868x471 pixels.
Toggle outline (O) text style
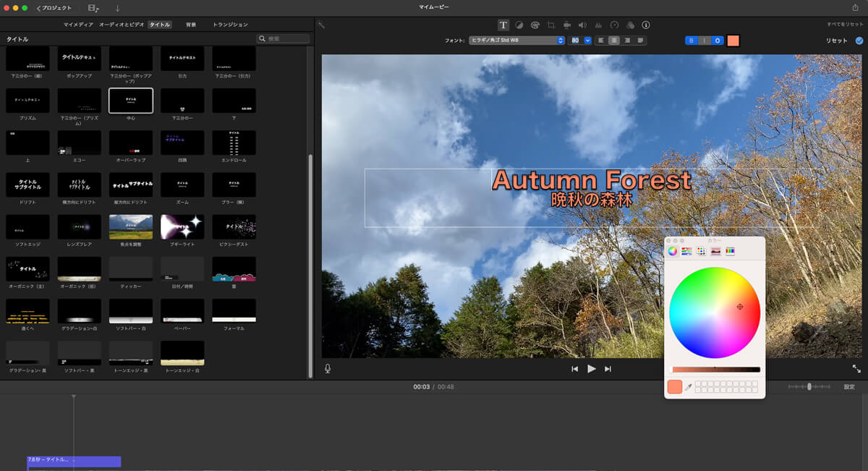click(718, 41)
